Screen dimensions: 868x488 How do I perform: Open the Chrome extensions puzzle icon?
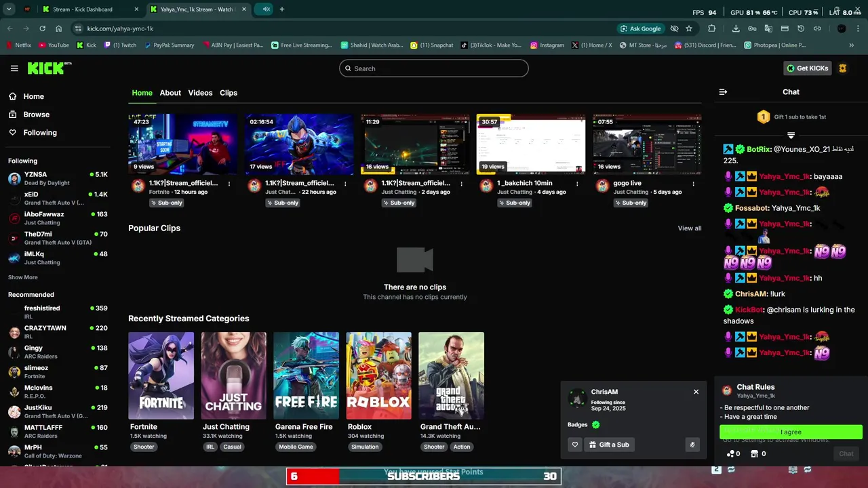pos(711,28)
